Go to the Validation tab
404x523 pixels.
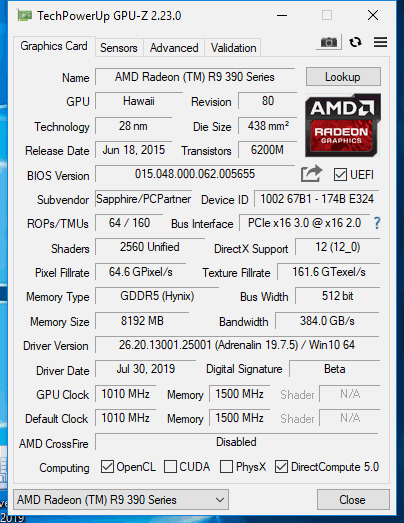234,48
